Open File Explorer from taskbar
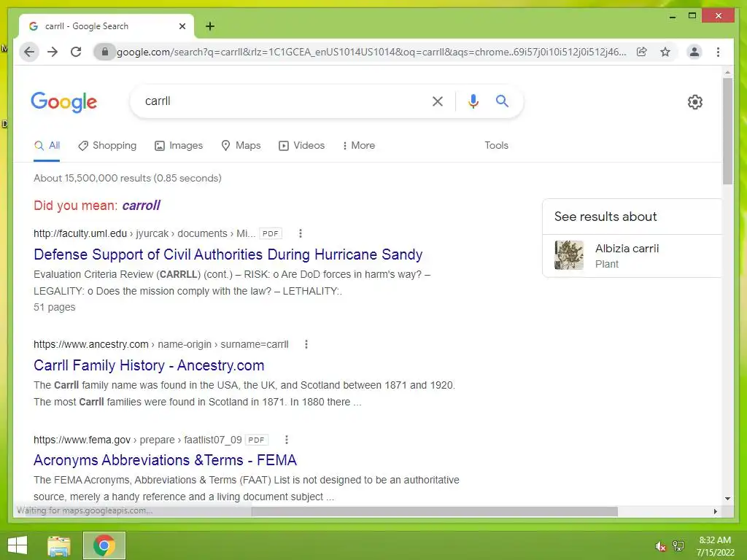The height and width of the screenshot is (560, 747). (x=59, y=545)
